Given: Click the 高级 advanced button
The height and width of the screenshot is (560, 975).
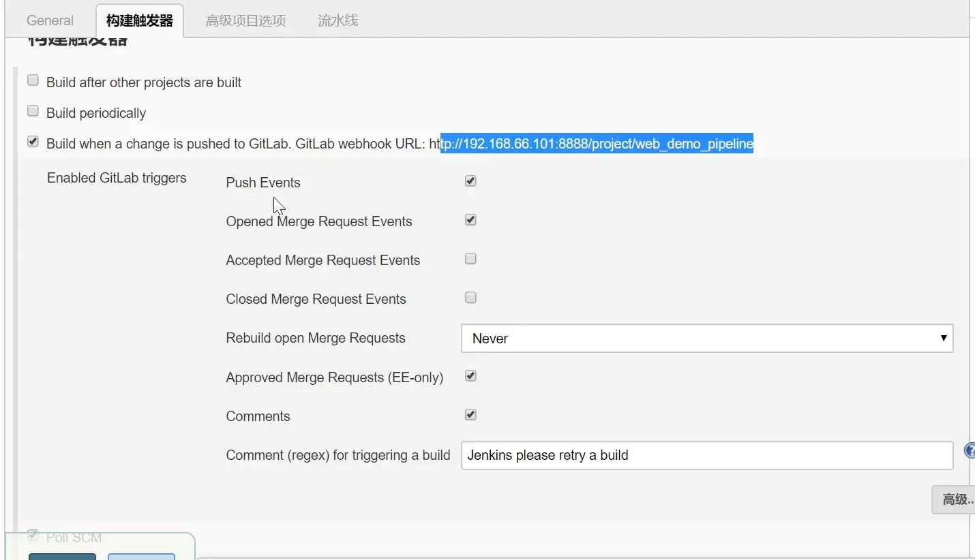Looking at the screenshot, I should click(955, 500).
